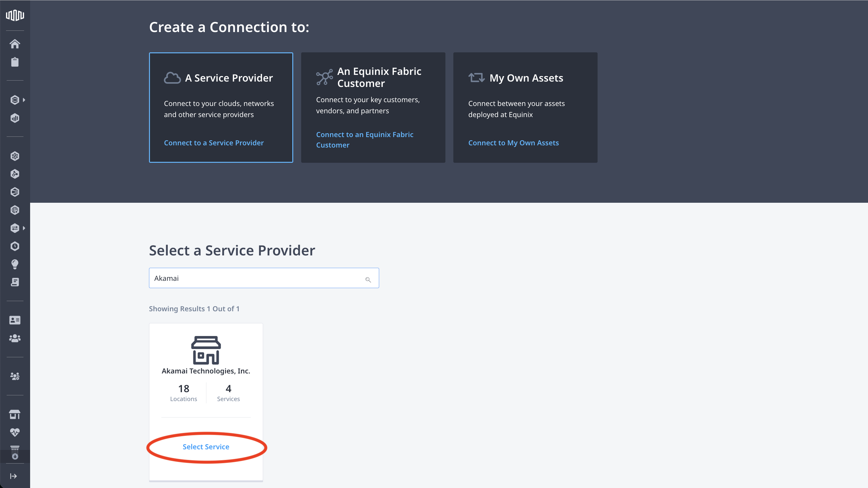This screenshot has height=488, width=868.
Task: Open the column download sidebar icon
Action: point(15,453)
